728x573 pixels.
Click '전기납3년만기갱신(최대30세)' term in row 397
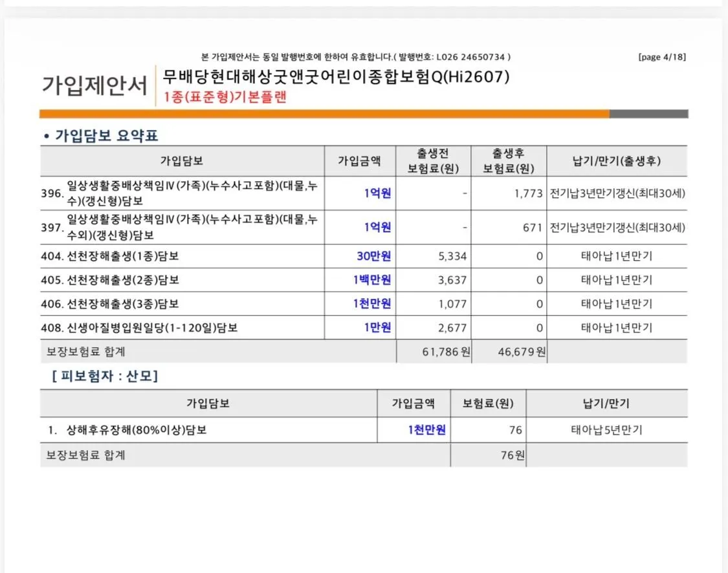(617, 228)
